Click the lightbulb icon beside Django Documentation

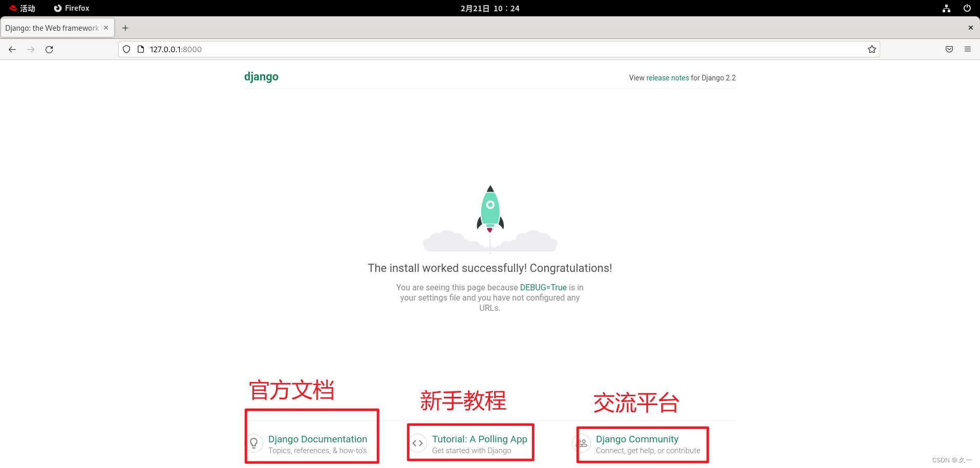[x=254, y=443]
